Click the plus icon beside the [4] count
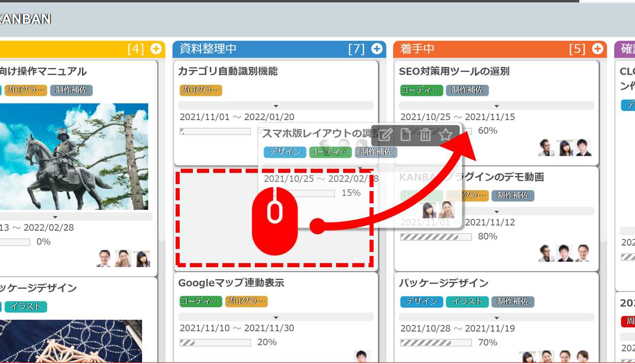 156,49
